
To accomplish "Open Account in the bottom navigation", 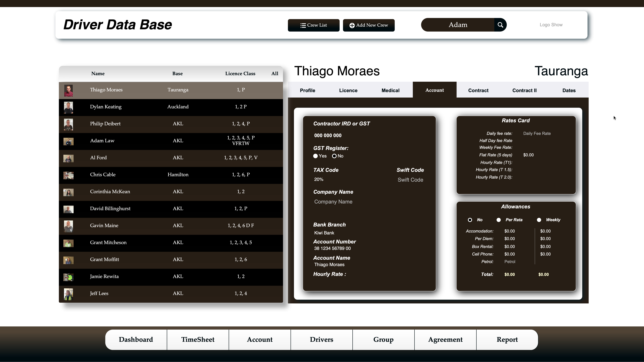I will [260, 340].
